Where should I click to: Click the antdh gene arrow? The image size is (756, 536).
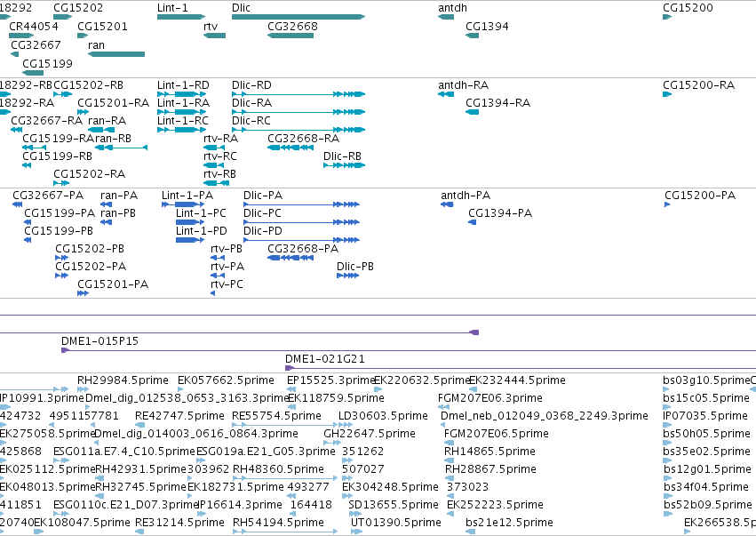[446, 17]
